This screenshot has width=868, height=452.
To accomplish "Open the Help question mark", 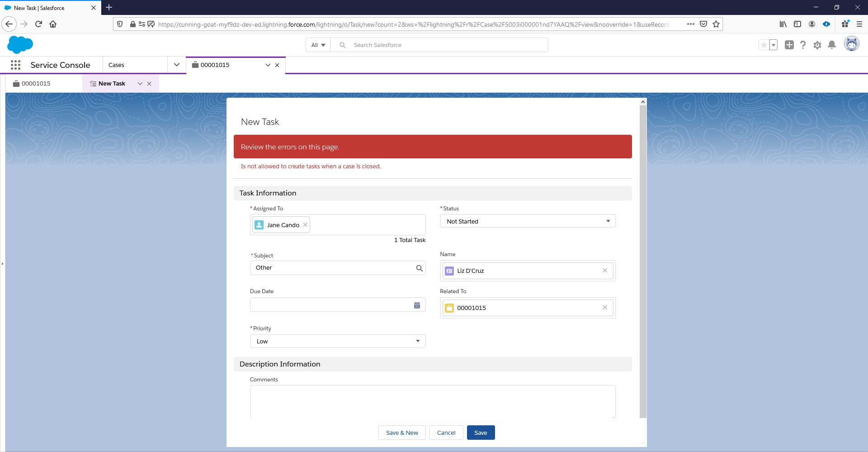I will 803,45.
